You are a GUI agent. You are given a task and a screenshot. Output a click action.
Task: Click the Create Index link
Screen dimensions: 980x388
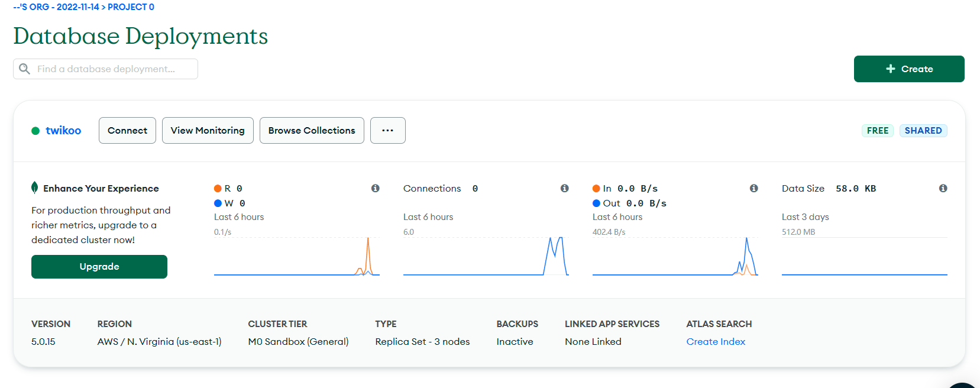click(716, 342)
